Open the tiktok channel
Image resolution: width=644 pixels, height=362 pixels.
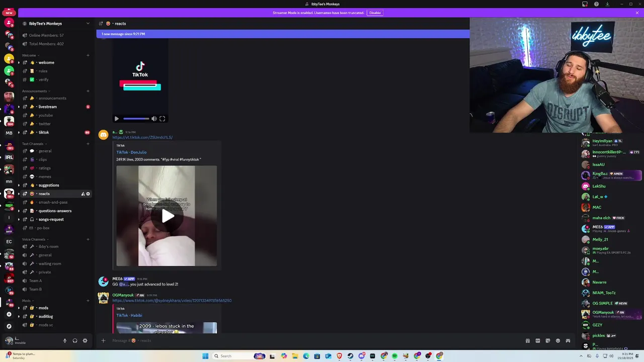click(x=55, y=132)
